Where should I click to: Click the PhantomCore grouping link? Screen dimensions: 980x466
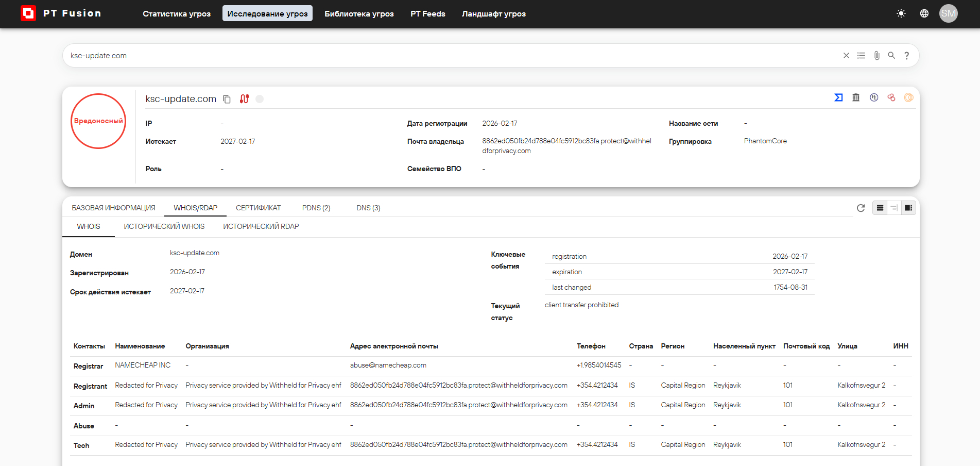[x=765, y=141]
